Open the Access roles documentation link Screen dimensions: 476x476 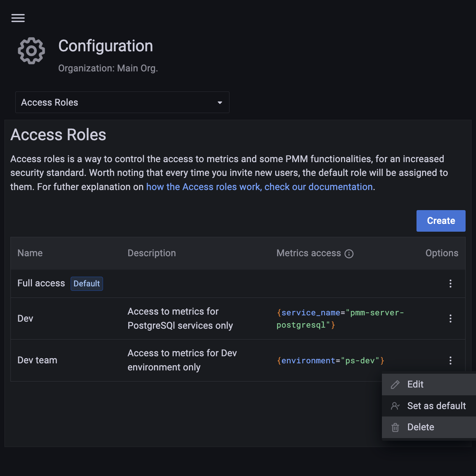pyautogui.click(x=260, y=187)
